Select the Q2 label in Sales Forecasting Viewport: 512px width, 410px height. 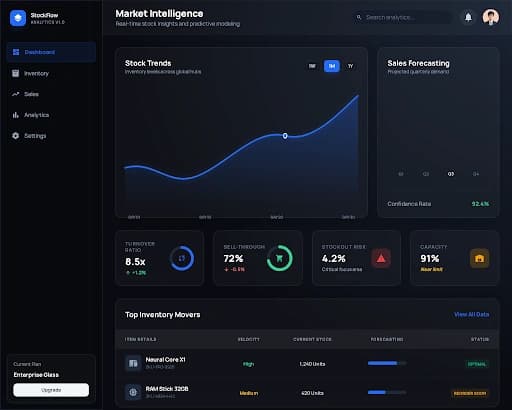point(426,174)
